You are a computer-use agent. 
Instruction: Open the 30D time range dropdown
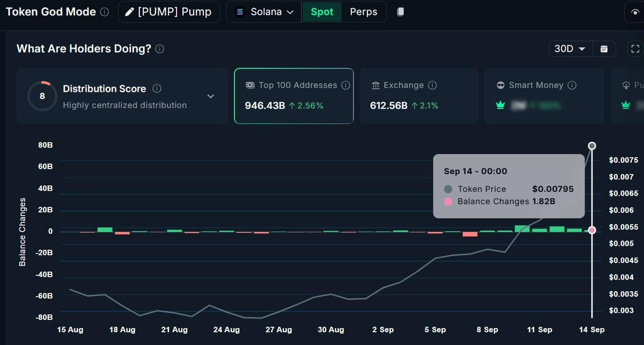[570, 48]
